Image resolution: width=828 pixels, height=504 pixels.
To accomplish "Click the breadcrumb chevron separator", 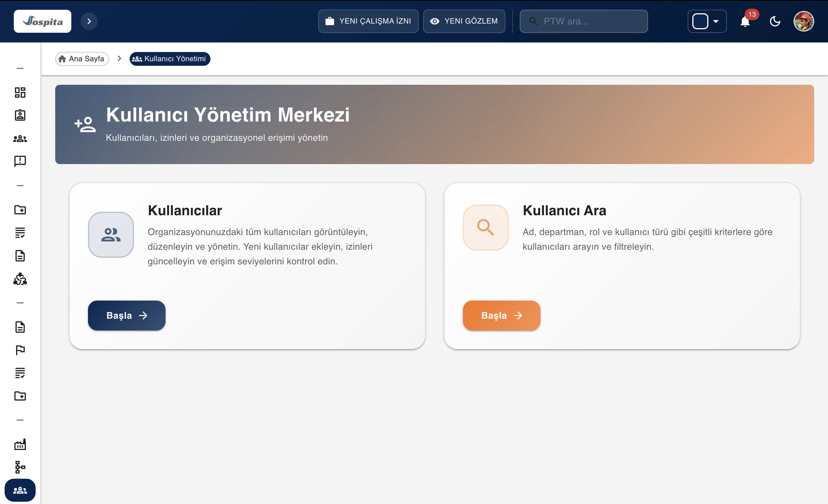I will [x=119, y=58].
